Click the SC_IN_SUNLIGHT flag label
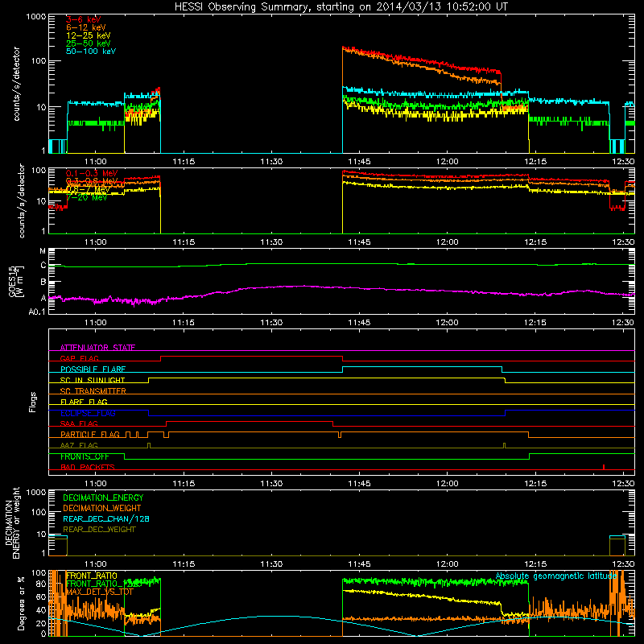Screen dimensions: 644x644 (x=93, y=380)
